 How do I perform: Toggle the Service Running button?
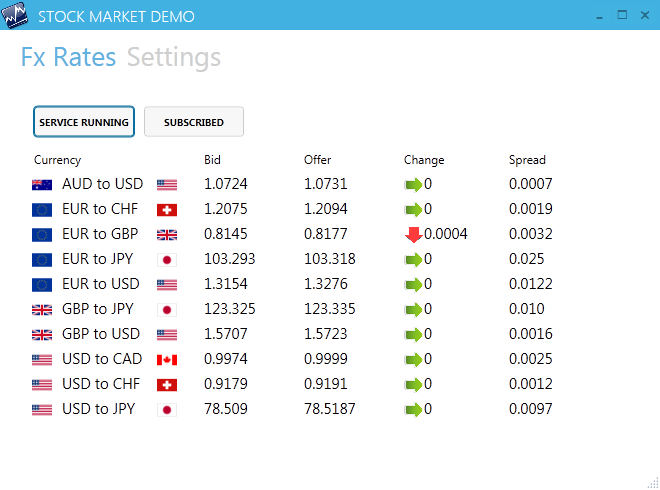tap(84, 122)
